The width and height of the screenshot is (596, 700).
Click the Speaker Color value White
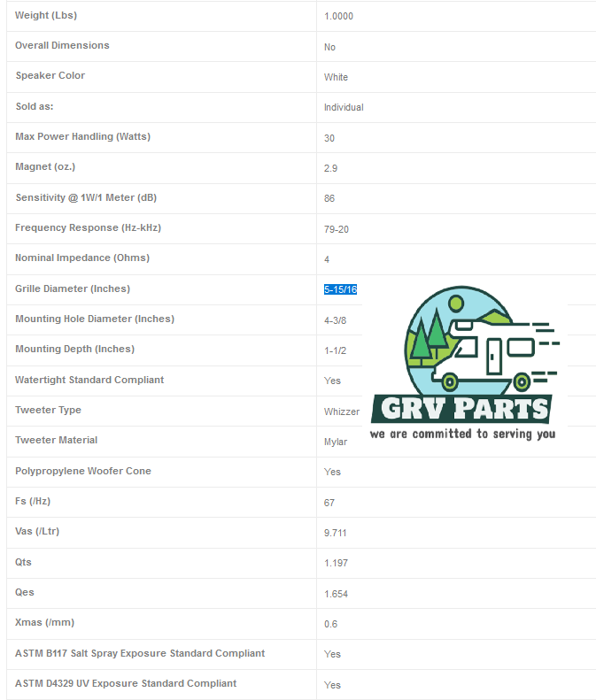click(336, 77)
